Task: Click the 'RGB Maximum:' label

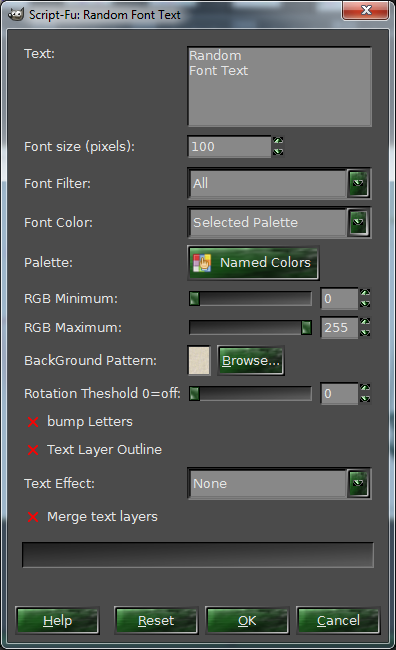Action: tap(73, 327)
